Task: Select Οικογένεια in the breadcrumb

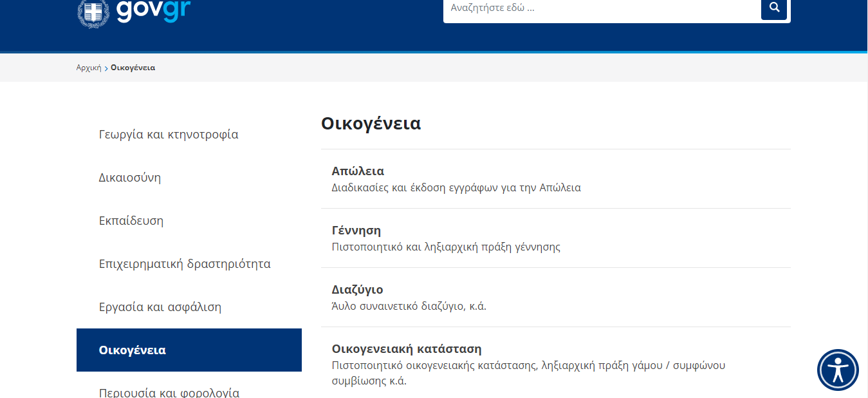Action: (133, 68)
